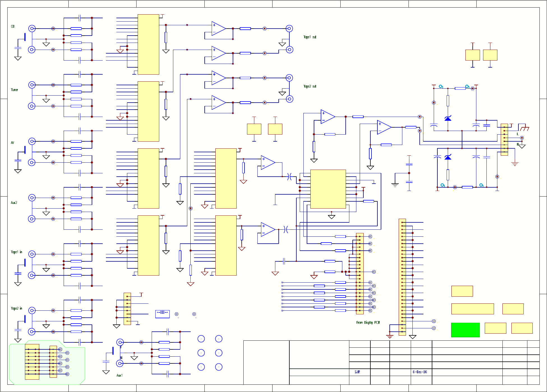Screen dimensions: 547x392
Task: Select the upper zener diode in the supply section
Action: pyautogui.click(x=448, y=118)
